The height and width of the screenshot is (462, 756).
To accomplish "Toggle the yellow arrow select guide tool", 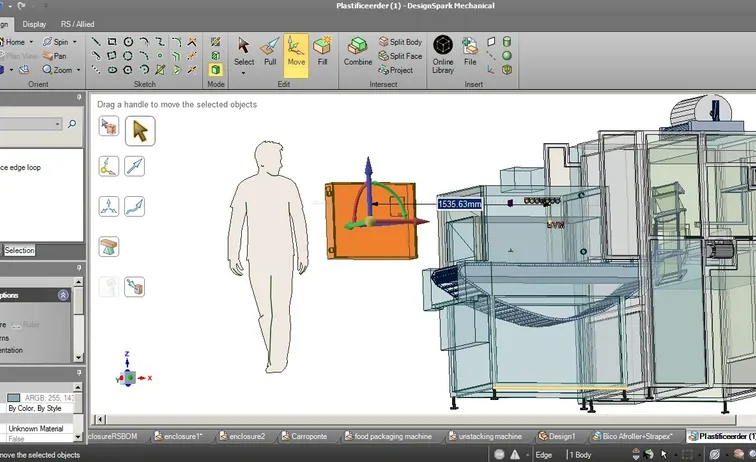I will click(x=140, y=130).
